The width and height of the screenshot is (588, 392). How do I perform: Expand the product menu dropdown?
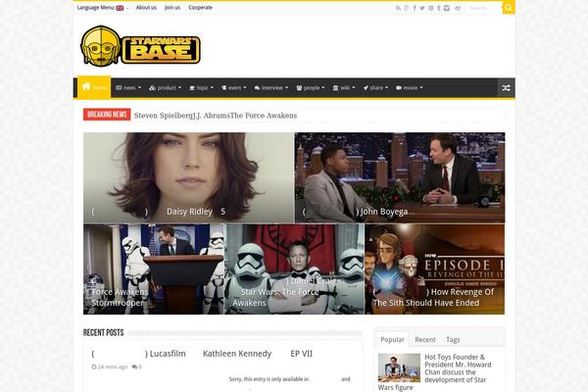coord(165,88)
